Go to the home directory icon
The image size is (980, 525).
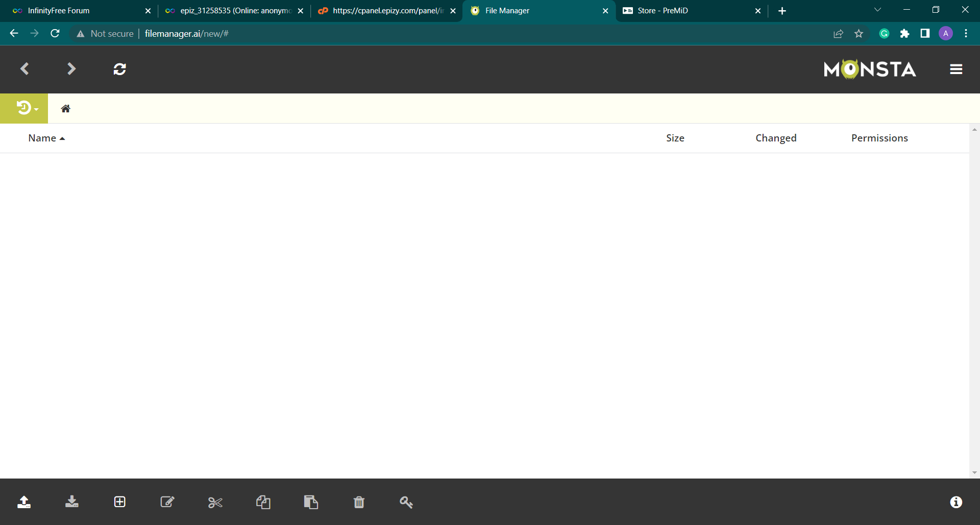coord(65,108)
